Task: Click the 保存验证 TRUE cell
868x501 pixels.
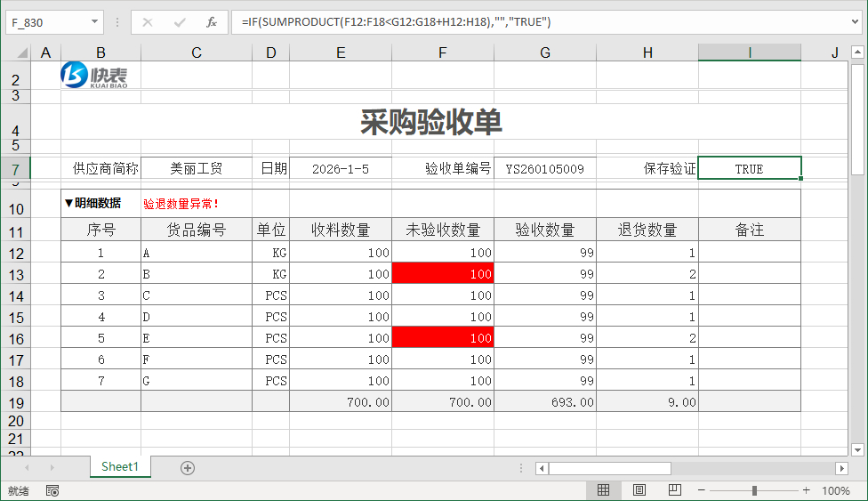Action: [x=749, y=168]
